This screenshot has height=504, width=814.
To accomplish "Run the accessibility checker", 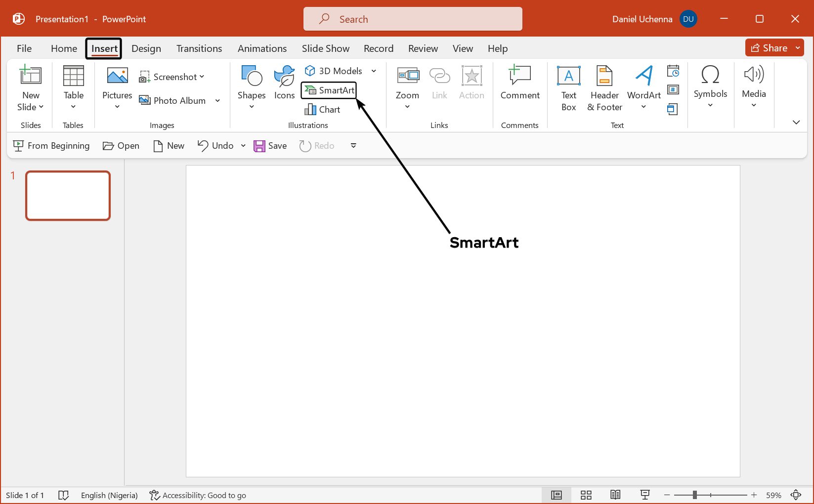I will [x=197, y=495].
